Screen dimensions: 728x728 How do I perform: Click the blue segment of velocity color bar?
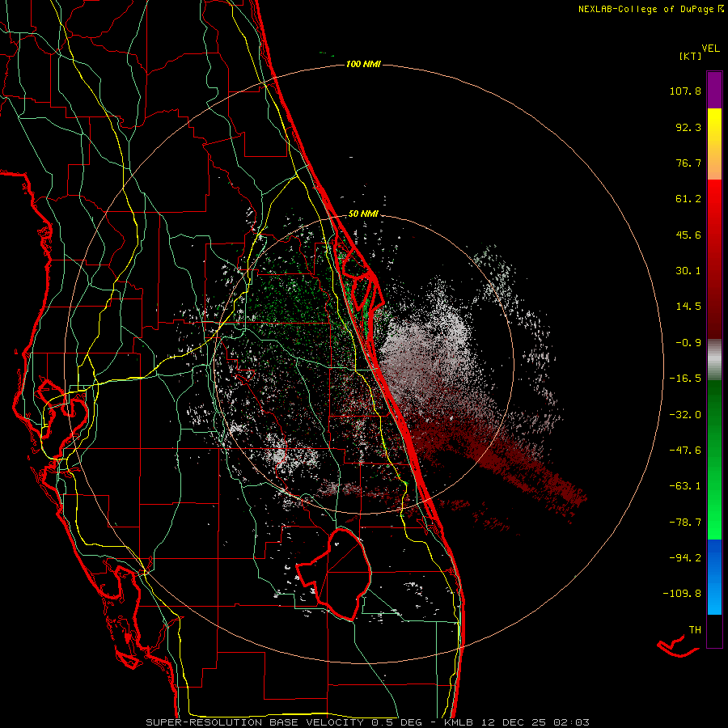(714, 577)
